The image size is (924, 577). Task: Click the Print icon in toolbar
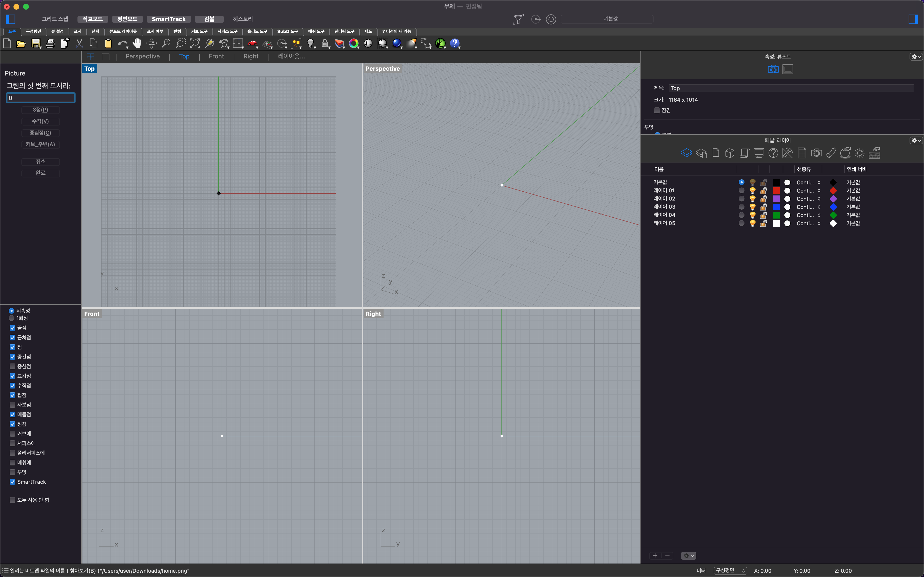click(50, 44)
